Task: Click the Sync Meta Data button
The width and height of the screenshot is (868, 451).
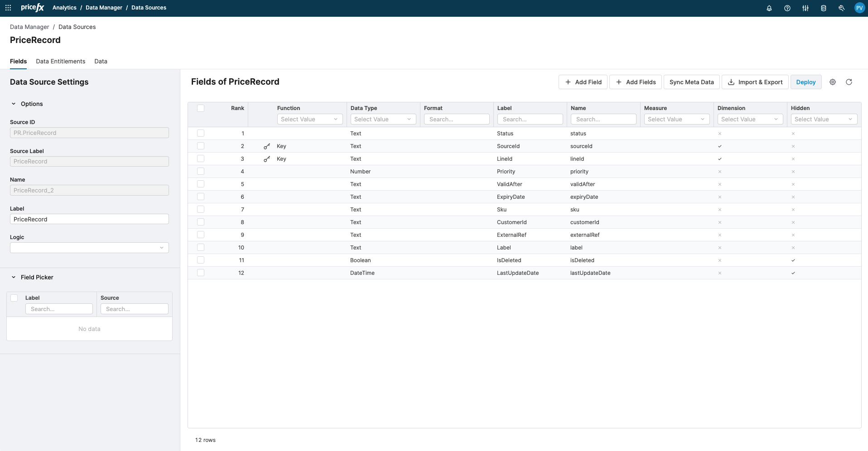Action: (691, 82)
